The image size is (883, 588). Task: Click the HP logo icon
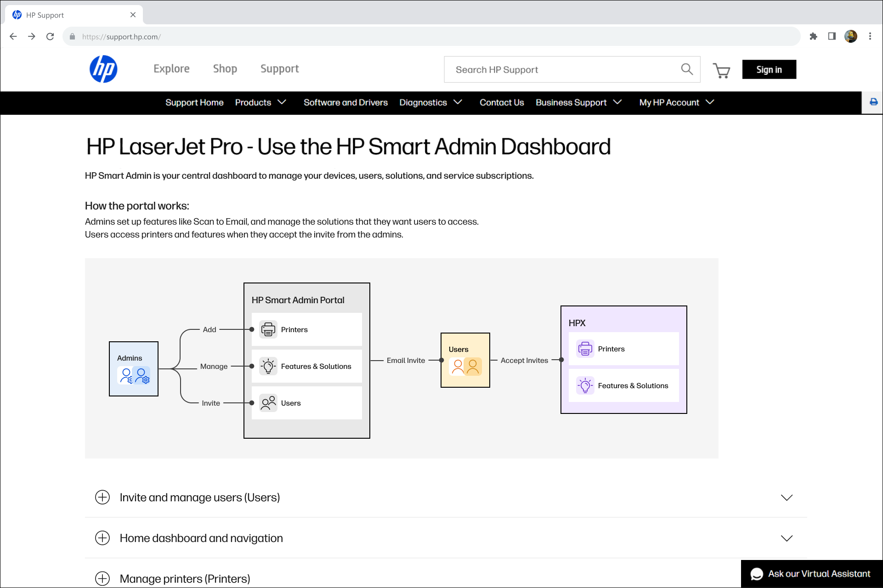pyautogui.click(x=103, y=69)
